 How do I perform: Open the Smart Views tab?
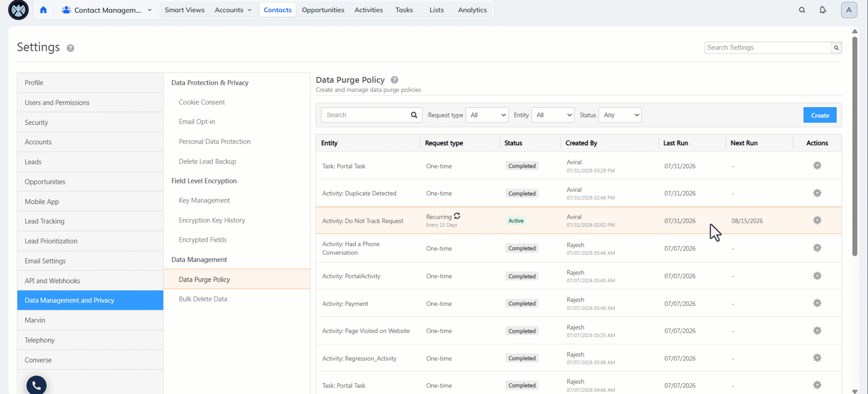(185, 10)
